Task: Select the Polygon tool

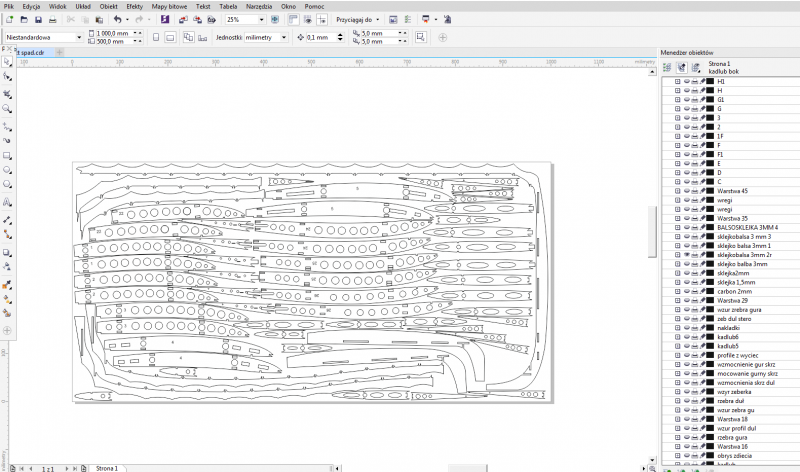Action: [7, 184]
